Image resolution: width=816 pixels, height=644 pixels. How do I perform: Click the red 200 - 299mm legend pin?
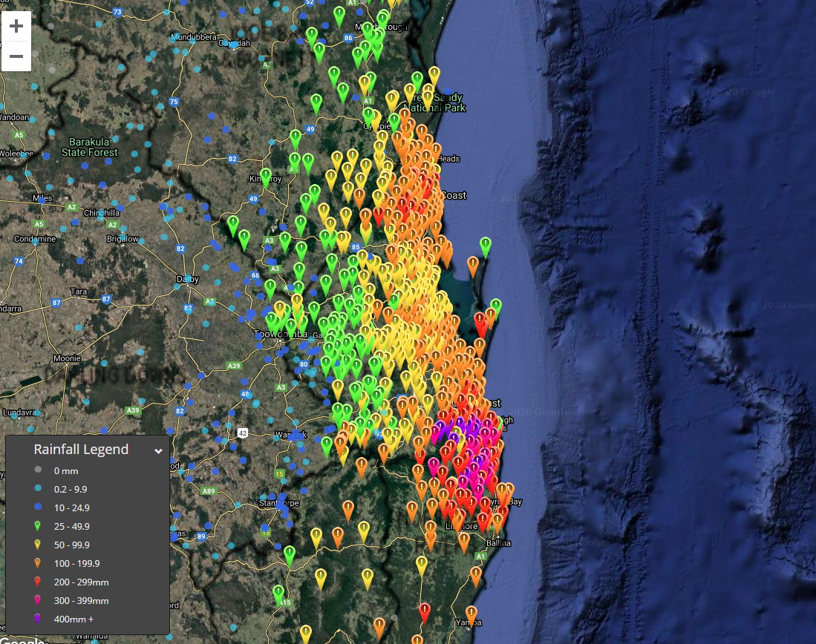37,582
